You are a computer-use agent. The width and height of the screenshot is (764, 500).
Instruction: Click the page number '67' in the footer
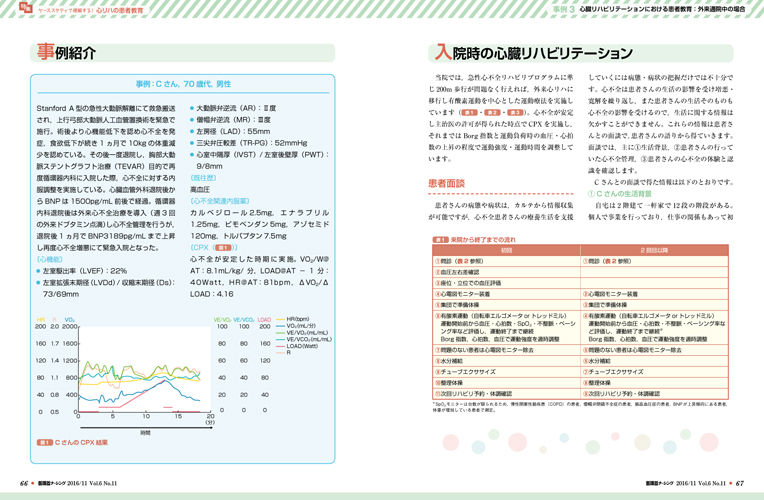point(740,483)
